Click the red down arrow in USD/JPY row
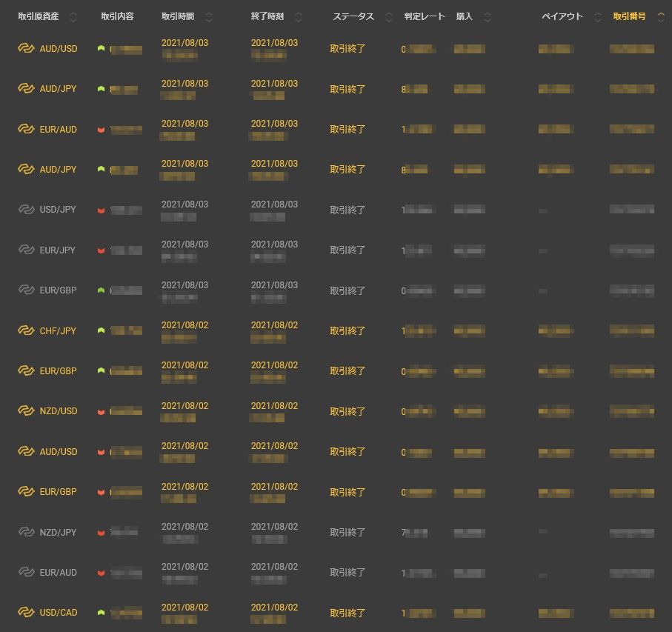The height and width of the screenshot is (632, 672). pos(101,210)
